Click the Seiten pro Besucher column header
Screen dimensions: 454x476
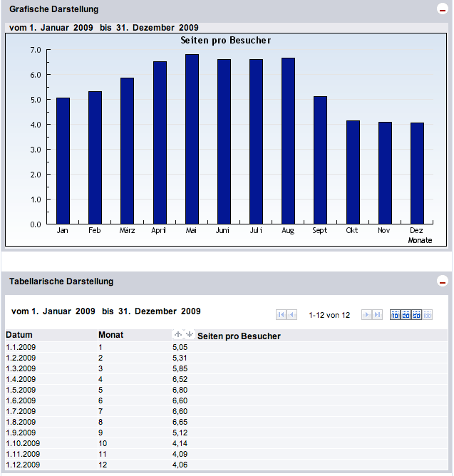pyautogui.click(x=239, y=336)
